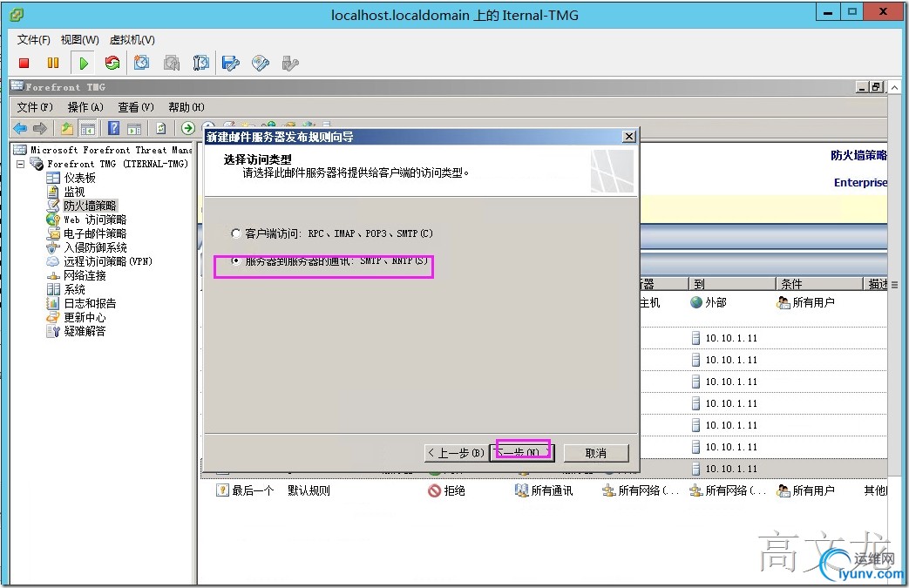
Task: Click 所有用户 in the 外部 row
Action: (x=813, y=302)
